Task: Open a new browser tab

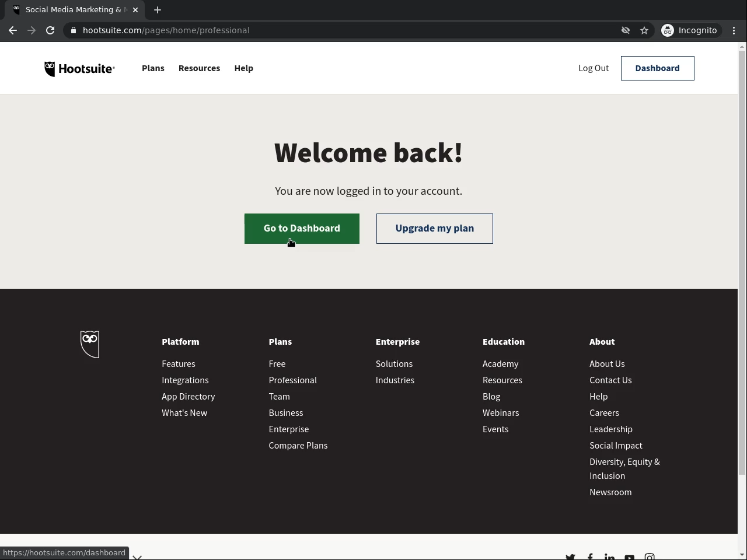Action: coord(158,10)
